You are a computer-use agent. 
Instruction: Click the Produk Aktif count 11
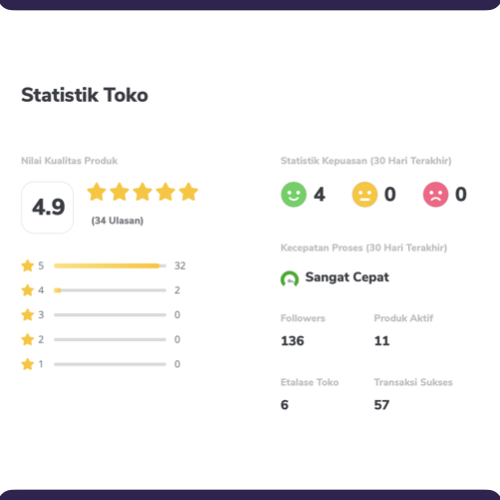coord(382,341)
